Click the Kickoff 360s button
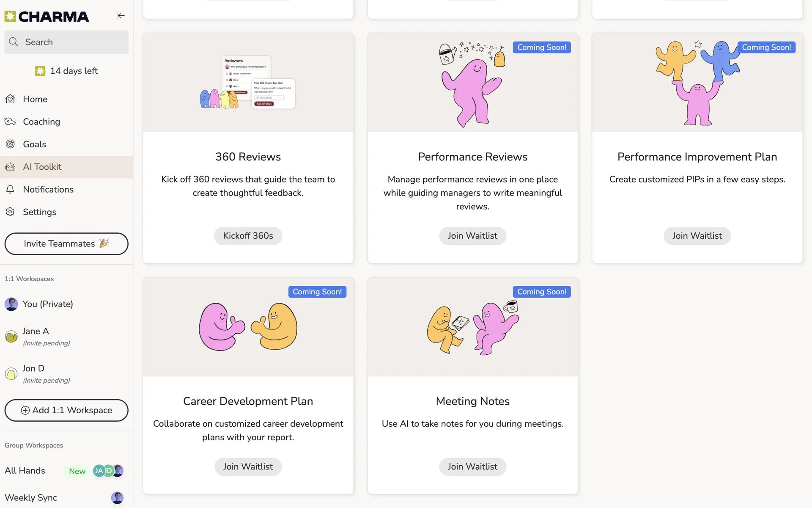Screen dimensions: 812x508 click(248, 236)
